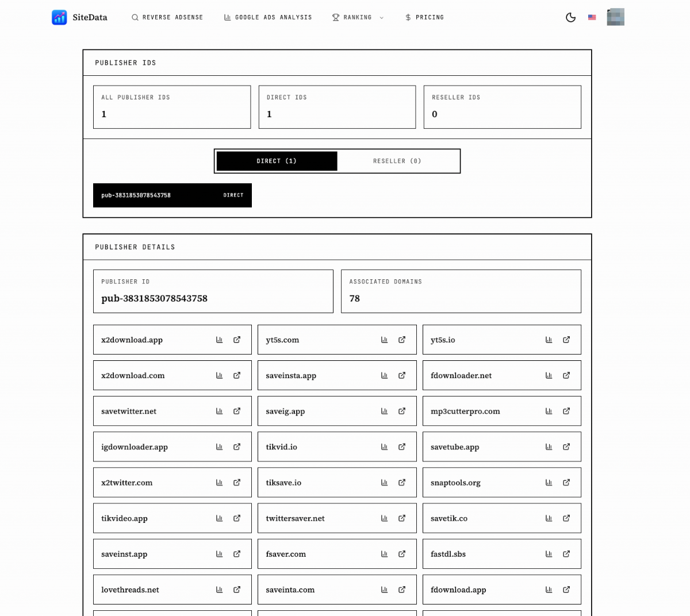The width and height of the screenshot is (690, 616).
Task: Go to Pricing page
Action: [x=424, y=17]
